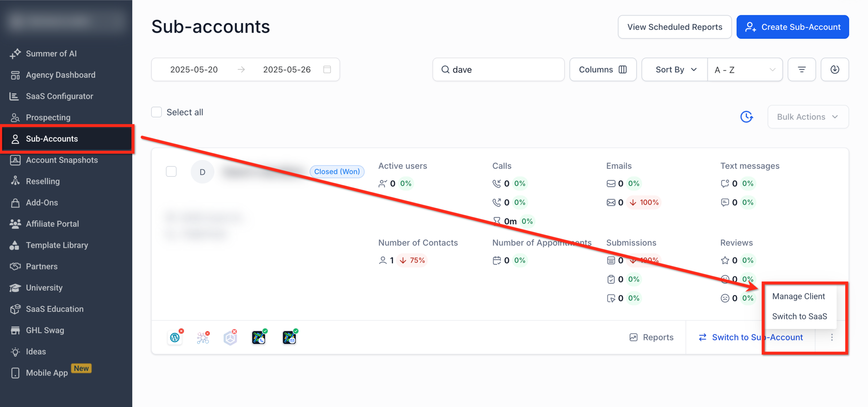Viewport: 868px width, 407px height.
Task: Tick the Select all checkbox
Action: (x=156, y=112)
